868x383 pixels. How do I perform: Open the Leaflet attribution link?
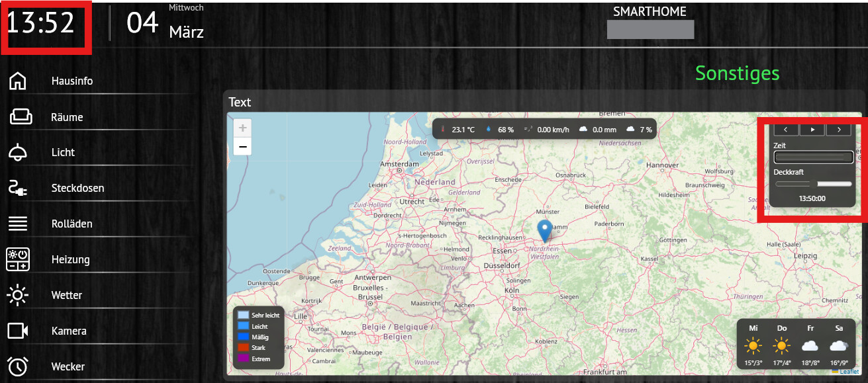[849, 372]
